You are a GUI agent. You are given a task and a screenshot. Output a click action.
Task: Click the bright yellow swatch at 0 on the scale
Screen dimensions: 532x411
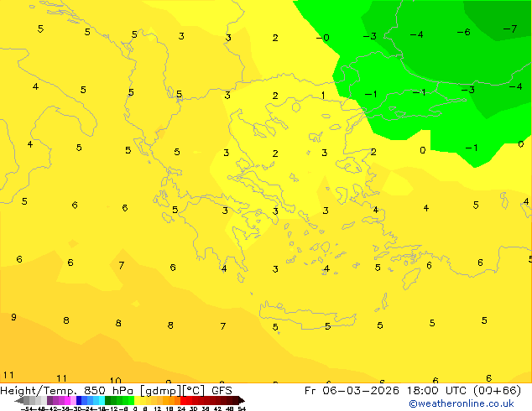pyautogui.click(x=137, y=400)
